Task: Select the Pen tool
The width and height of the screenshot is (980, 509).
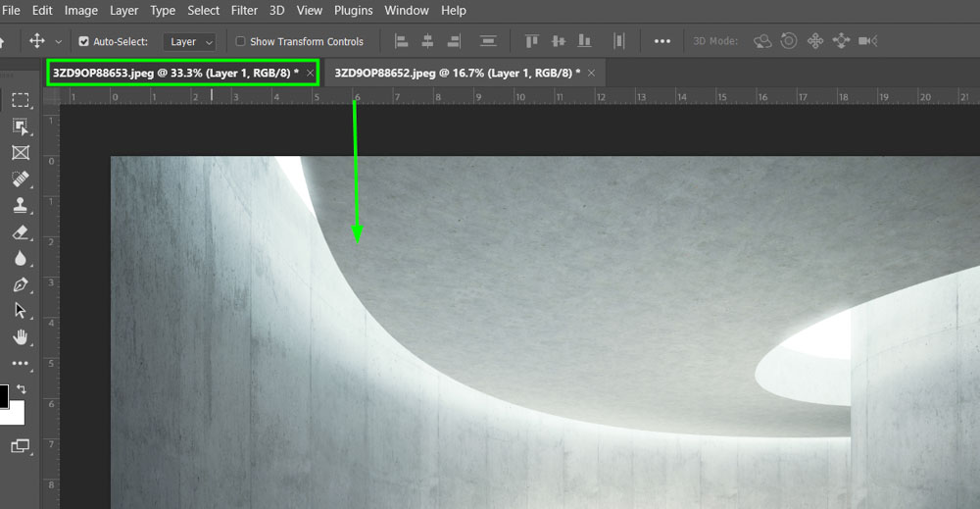Action: click(21, 285)
